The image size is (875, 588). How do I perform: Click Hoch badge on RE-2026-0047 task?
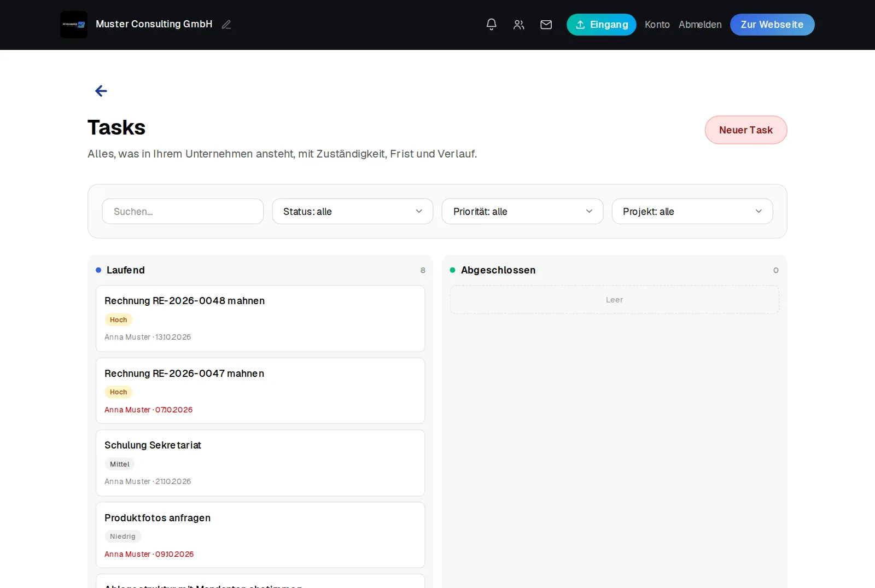click(x=119, y=392)
